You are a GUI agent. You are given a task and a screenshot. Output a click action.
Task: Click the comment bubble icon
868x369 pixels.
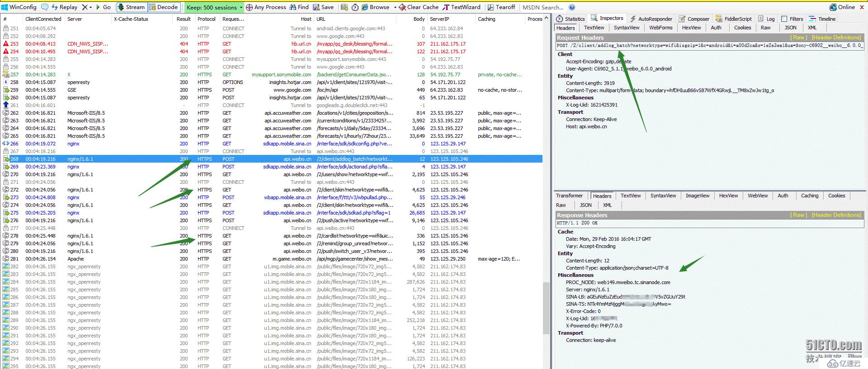pos(45,7)
